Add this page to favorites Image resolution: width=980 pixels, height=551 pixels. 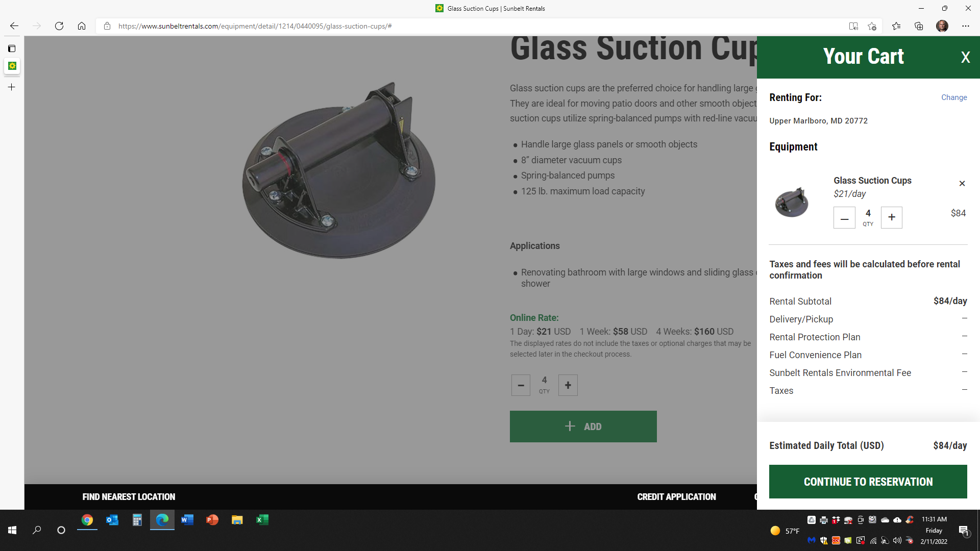872,26
